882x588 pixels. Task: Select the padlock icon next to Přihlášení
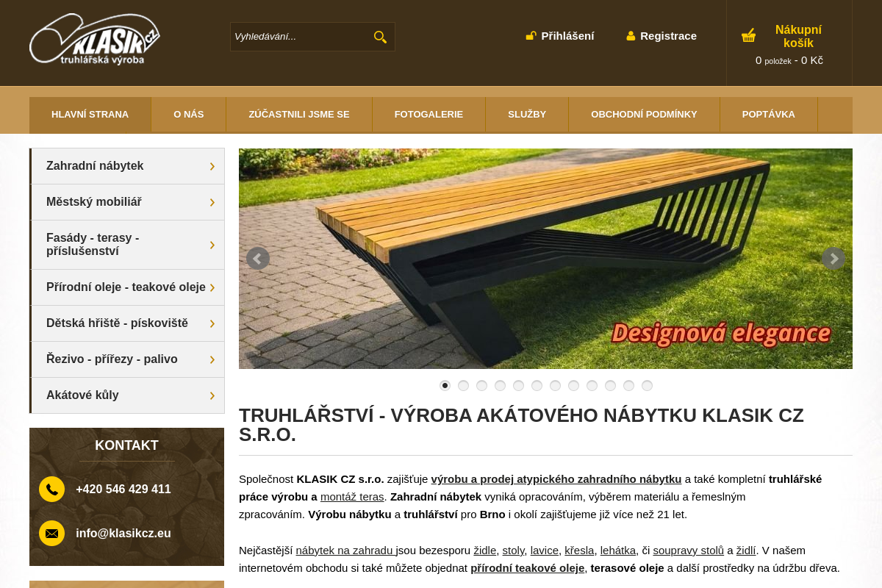coord(531,35)
